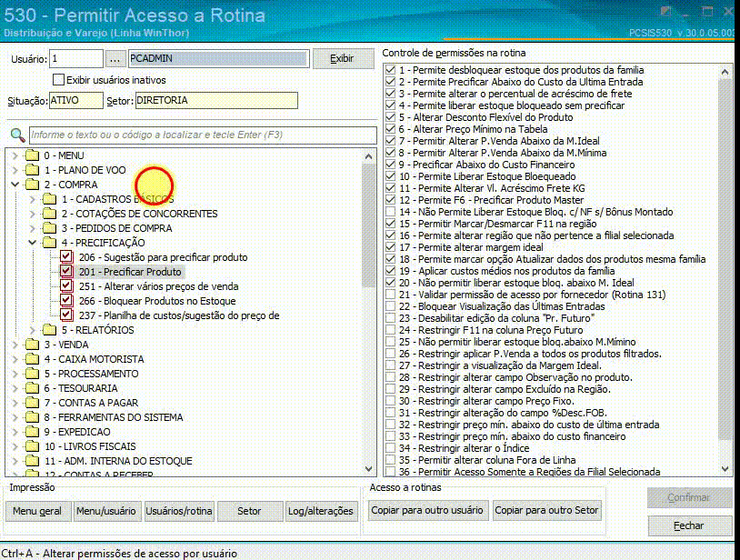Image resolution: width=740 pixels, height=560 pixels.
Task: Expand the 3 - VENDA node
Action: (15, 345)
